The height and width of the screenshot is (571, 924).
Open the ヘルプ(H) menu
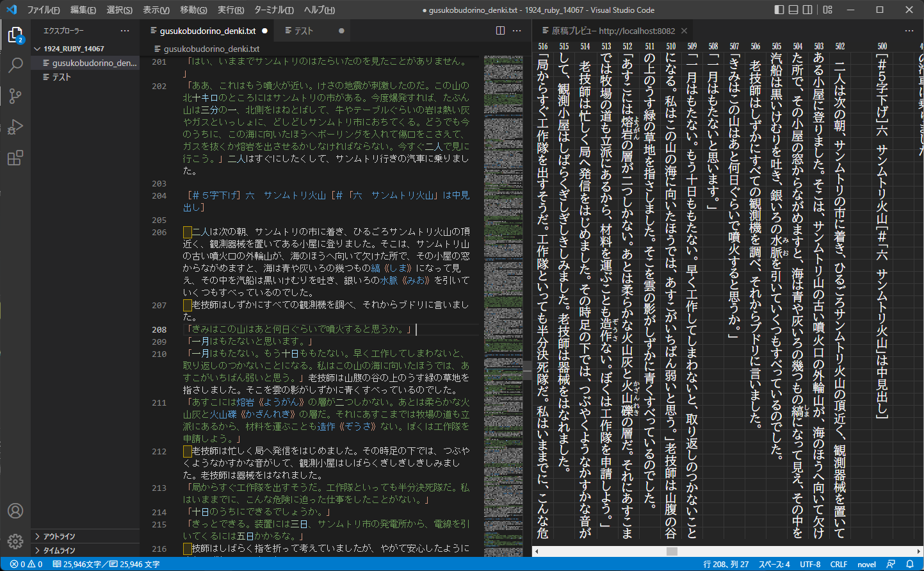click(x=319, y=10)
